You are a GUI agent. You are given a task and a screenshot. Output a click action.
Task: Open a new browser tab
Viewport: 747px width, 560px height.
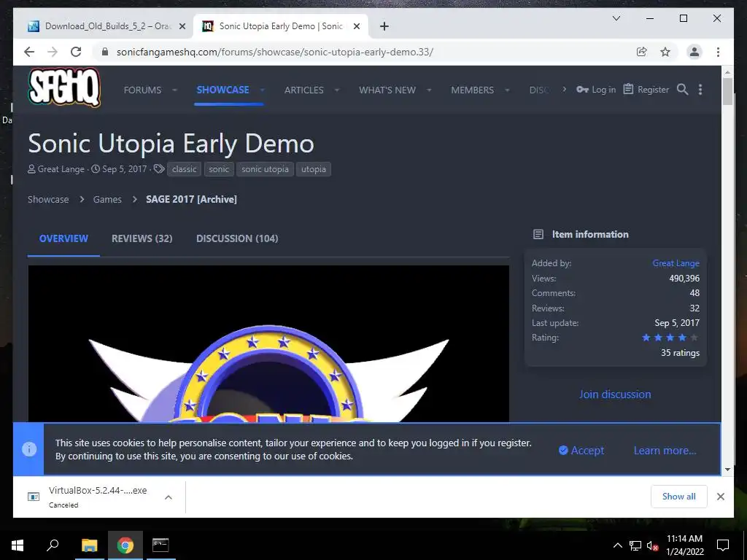[384, 26]
